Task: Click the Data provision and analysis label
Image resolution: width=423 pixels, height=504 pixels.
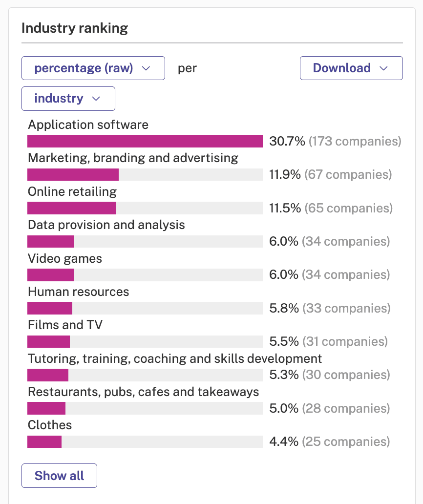Action: [x=106, y=225]
